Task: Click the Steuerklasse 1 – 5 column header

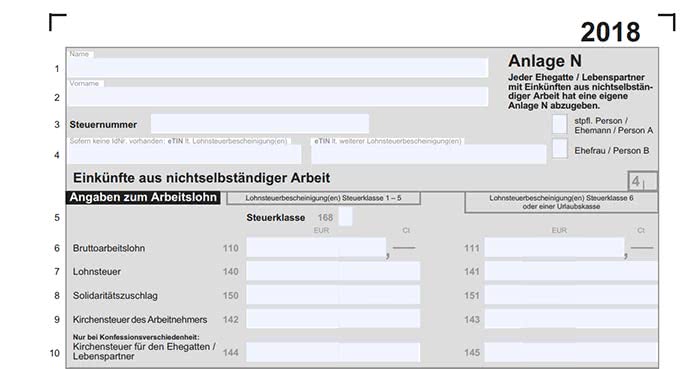Action: point(324,198)
